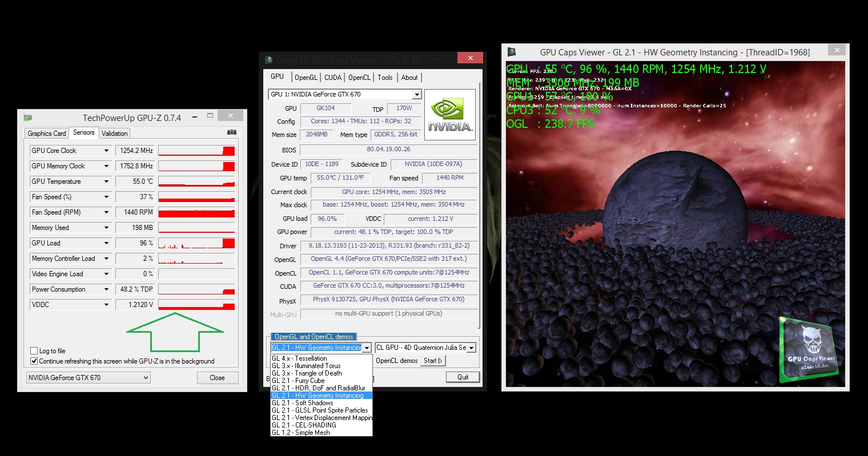The height and width of the screenshot is (456, 868).
Task: Open the GPU Load sensor dropdown
Action: click(106, 243)
